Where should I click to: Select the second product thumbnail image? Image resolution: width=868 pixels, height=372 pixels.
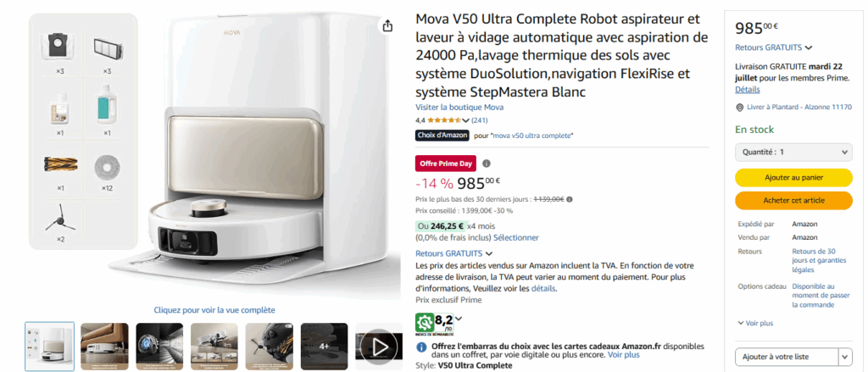[x=104, y=347]
